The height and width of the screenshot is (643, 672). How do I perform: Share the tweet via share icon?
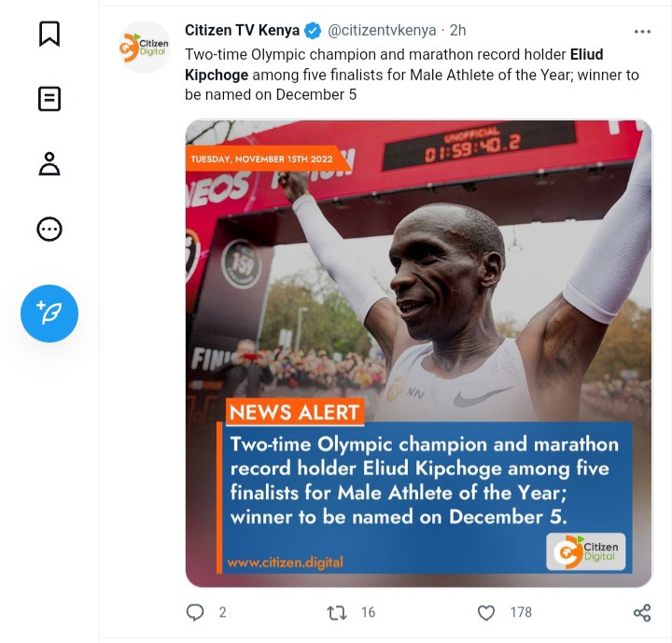(x=642, y=612)
